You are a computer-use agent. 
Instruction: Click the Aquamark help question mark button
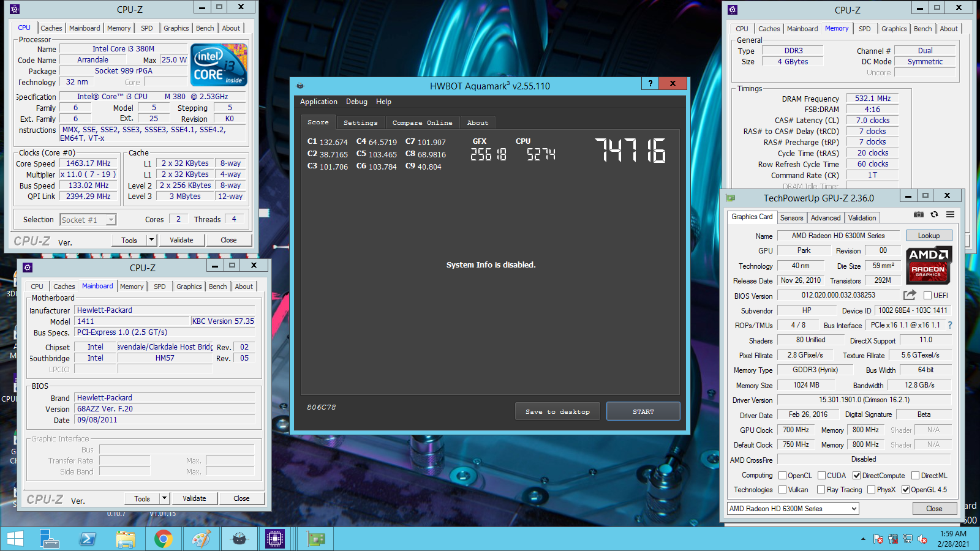650,84
